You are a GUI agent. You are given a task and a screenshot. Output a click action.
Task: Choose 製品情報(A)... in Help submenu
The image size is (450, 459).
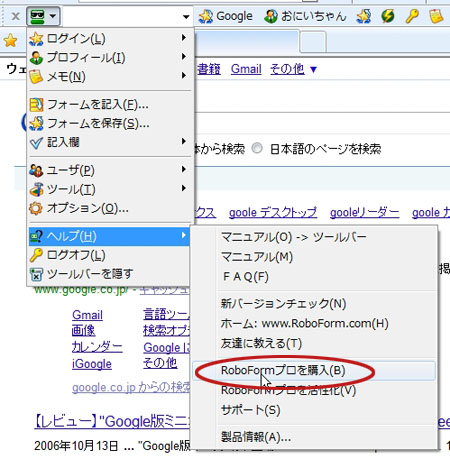(x=314, y=437)
